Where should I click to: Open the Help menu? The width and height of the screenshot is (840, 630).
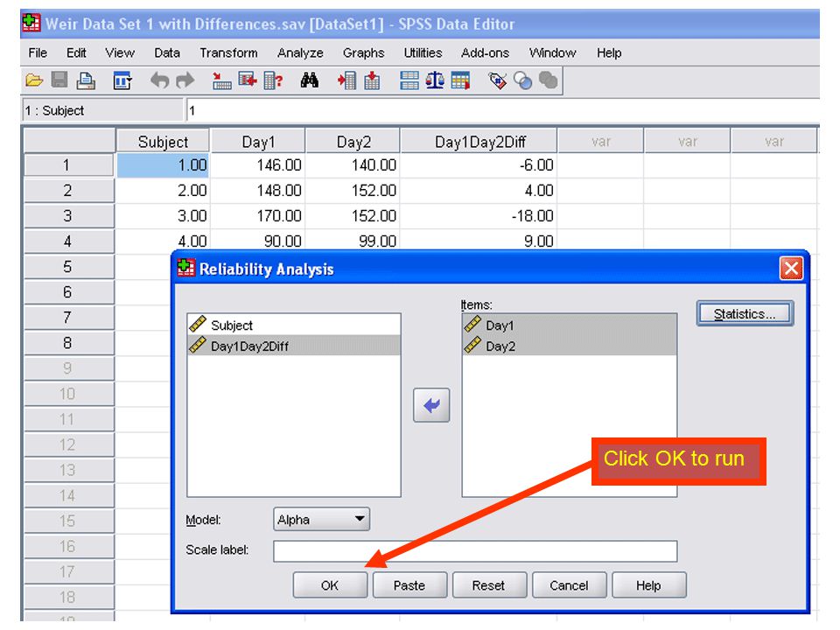coord(609,53)
